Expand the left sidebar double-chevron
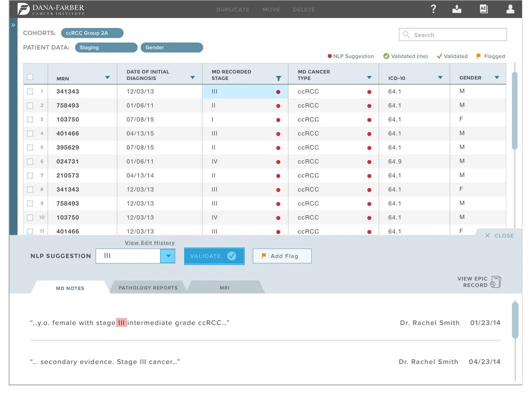 [13, 25]
